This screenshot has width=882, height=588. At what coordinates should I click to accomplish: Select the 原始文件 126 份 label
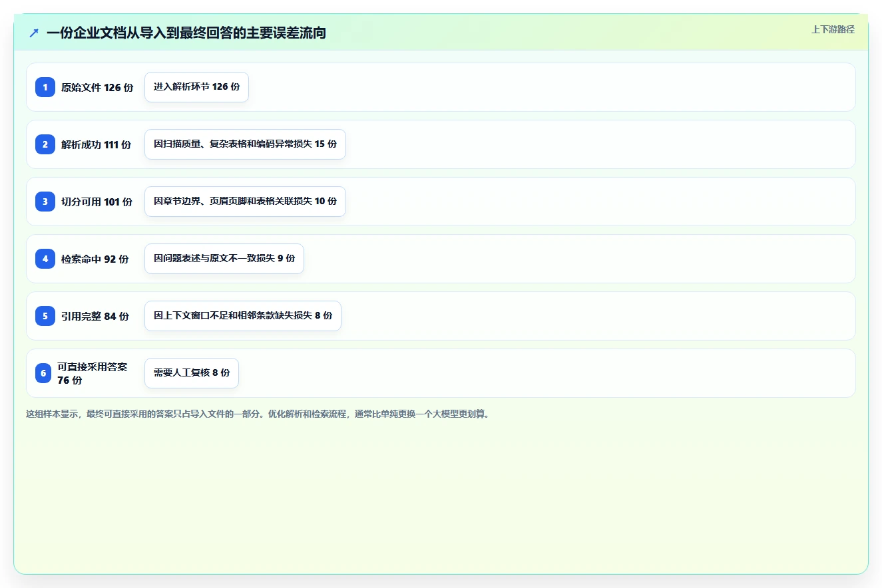97,87
